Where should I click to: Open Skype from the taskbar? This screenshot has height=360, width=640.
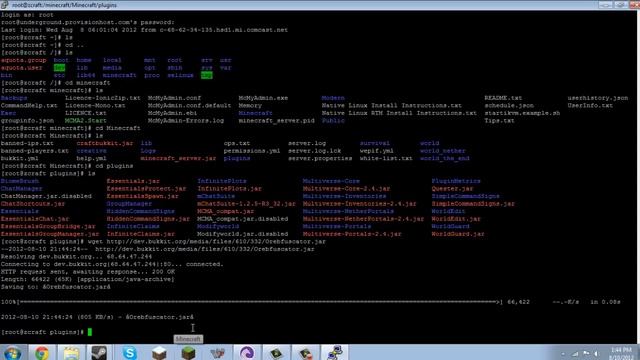pos(129,353)
